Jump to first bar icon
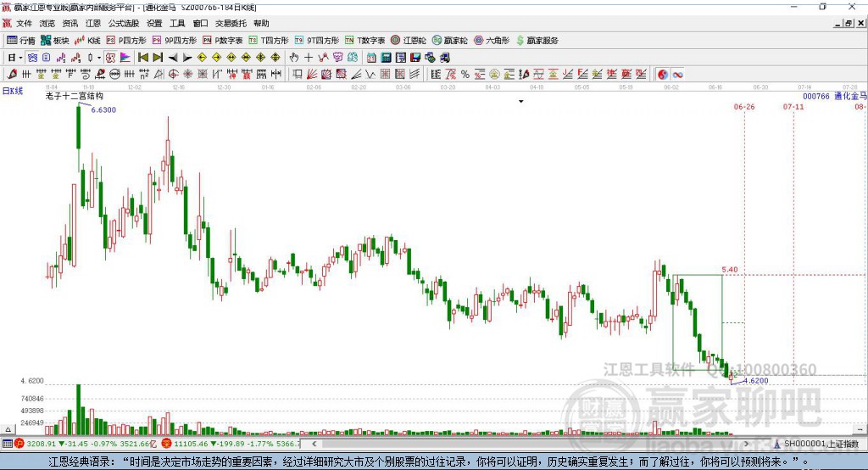 point(142,57)
